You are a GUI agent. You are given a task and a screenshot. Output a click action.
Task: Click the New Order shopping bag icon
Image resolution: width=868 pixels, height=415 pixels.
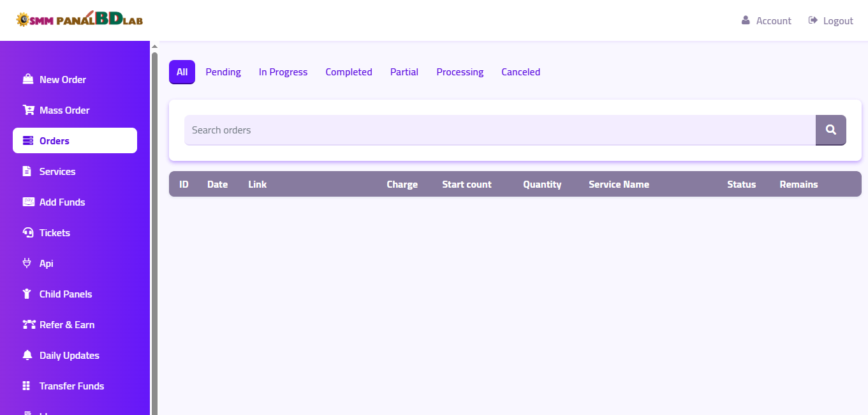[28, 79]
